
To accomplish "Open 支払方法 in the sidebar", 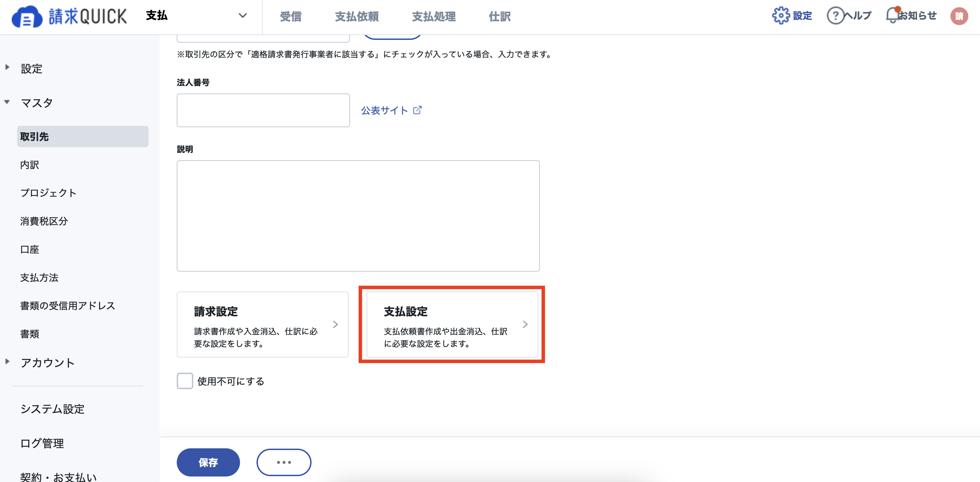I will tap(39, 278).
